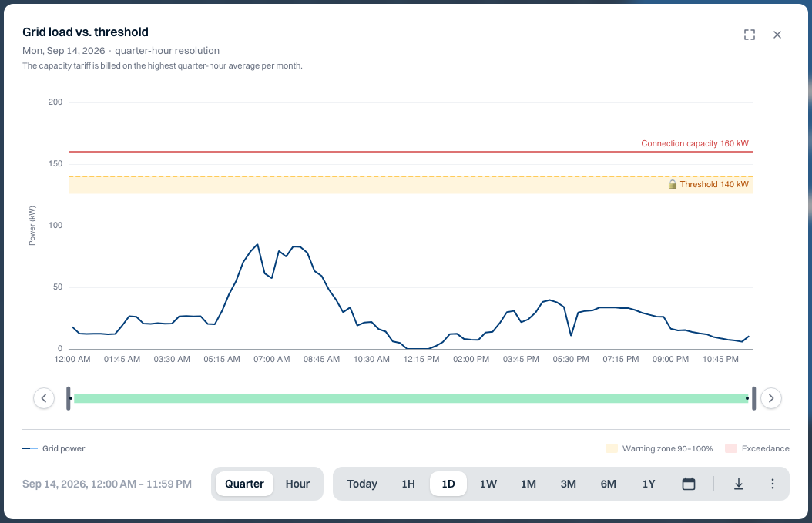Toggle Warning zone 90–100% legend
The width and height of the screenshot is (812, 523).
tap(659, 448)
